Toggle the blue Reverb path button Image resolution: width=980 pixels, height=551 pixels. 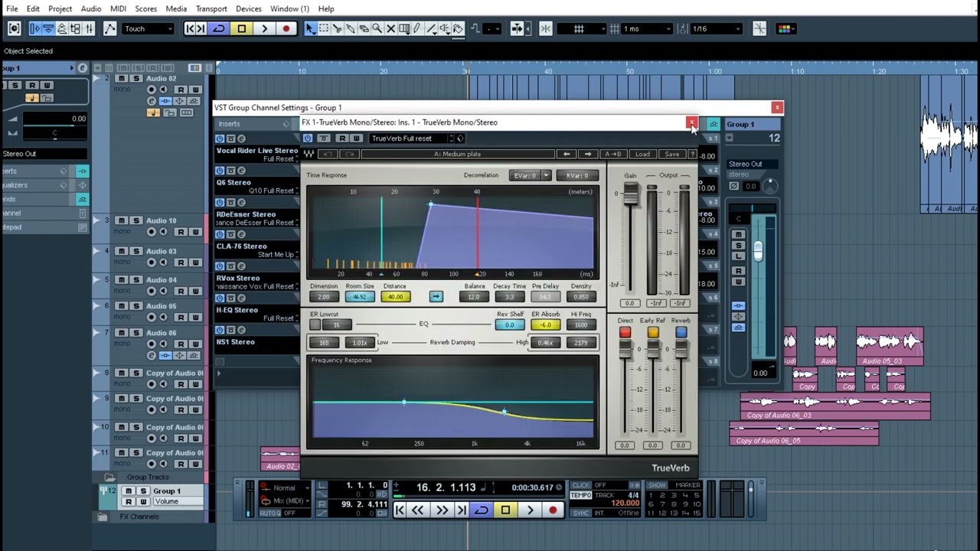[681, 332]
